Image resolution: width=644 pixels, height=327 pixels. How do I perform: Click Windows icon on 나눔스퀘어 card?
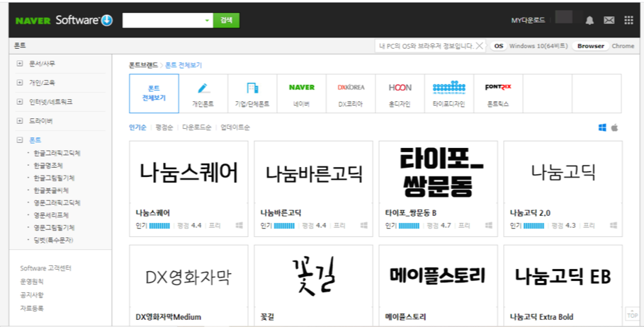[x=239, y=225]
